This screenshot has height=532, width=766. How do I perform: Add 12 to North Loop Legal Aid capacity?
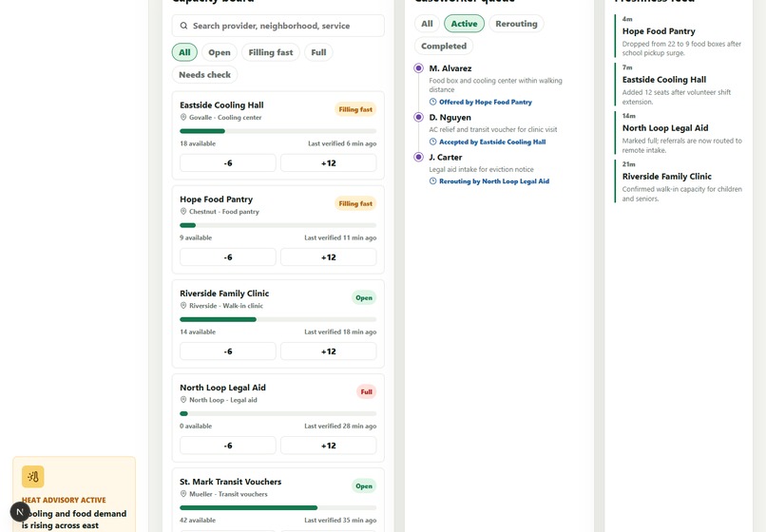(328, 446)
